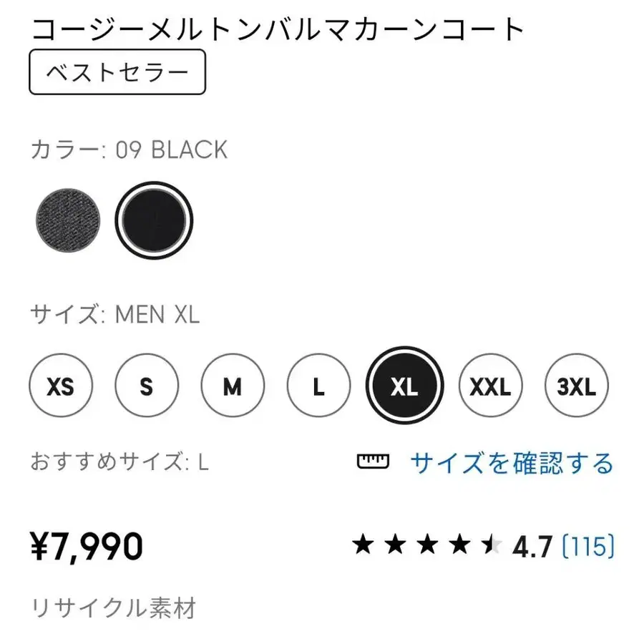Choose size S
This screenshot has height=644, width=644.
pyautogui.click(x=147, y=387)
